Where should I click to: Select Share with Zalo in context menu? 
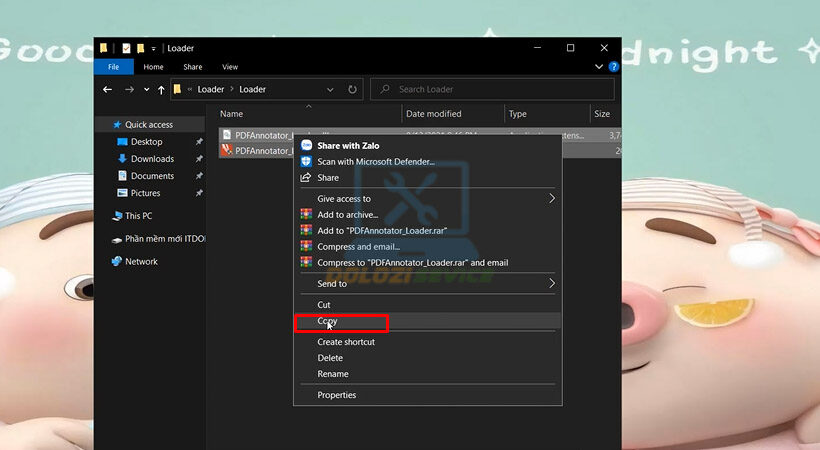[x=351, y=145]
